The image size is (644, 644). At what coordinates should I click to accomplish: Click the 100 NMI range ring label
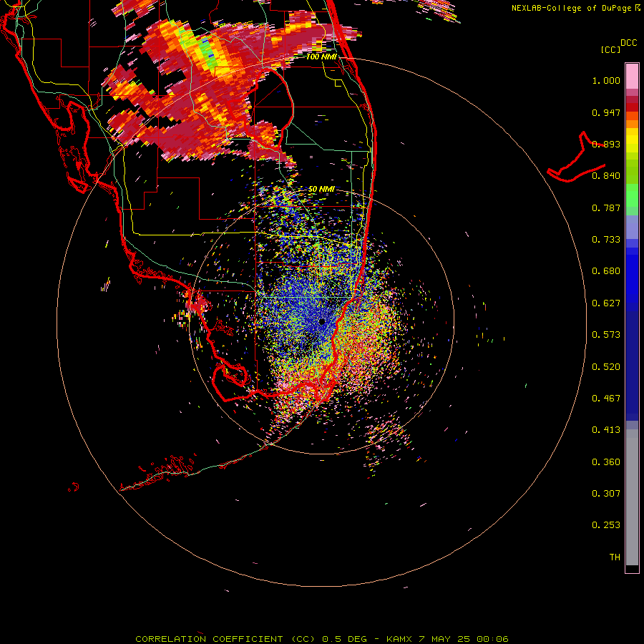321,57
